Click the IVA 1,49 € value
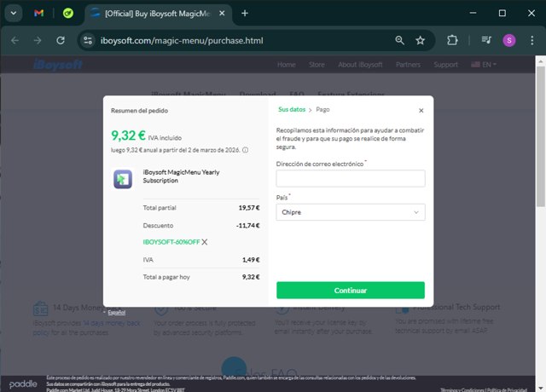546x392 pixels. click(x=251, y=260)
